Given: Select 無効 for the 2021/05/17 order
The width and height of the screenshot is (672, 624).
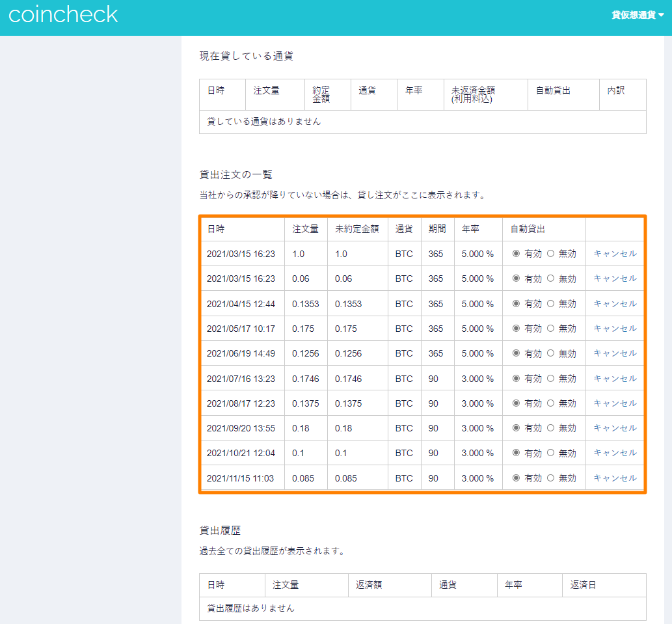Looking at the screenshot, I should coord(551,329).
